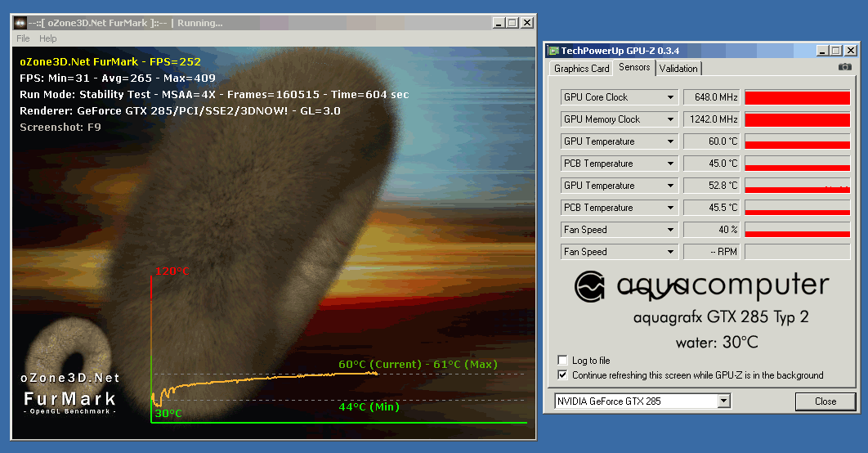868x453 pixels.
Task: Select the Sensors tab
Action: tap(634, 67)
